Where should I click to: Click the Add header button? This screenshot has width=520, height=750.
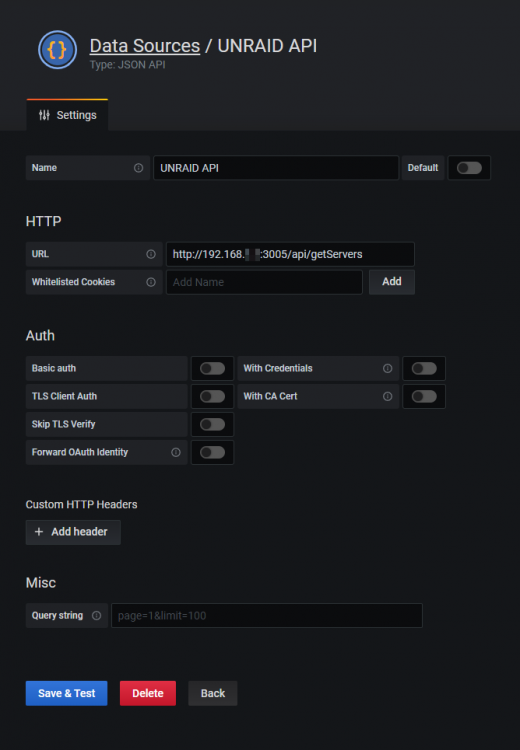pyautogui.click(x=73, y=532)
